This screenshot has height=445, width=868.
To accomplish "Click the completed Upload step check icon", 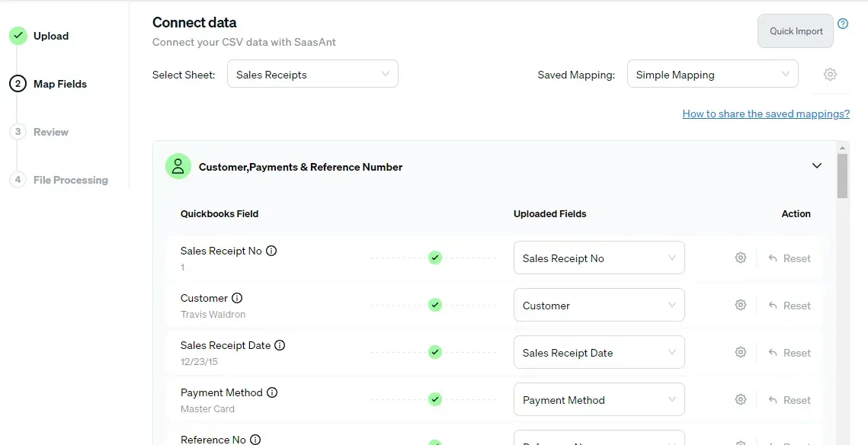I will tap(18, 36).
